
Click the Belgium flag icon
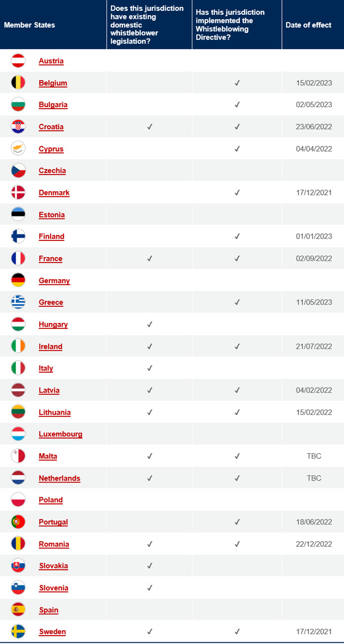point(18,83)
